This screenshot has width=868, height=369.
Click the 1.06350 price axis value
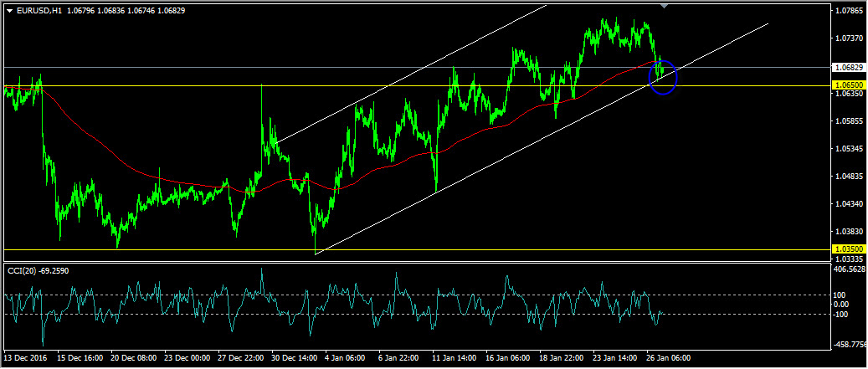coord(849,94)
